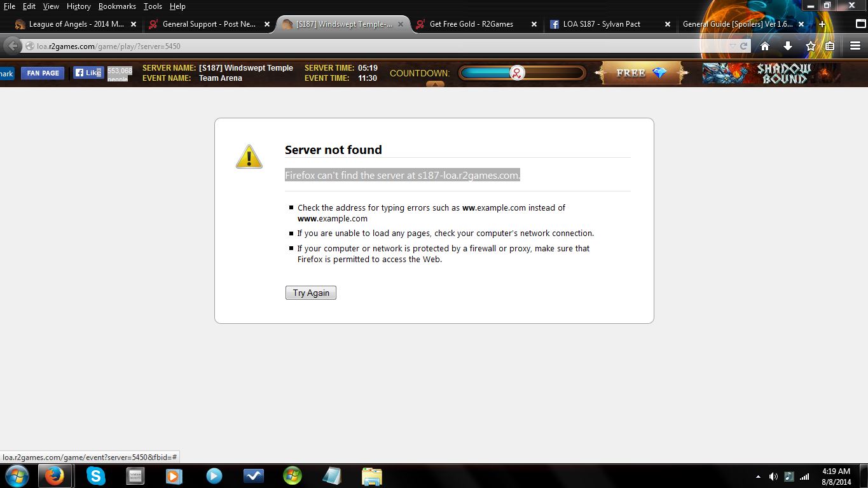This screenshot has width=868, height=488.
Task: Open Skype from the taskbar
Action: (x=95, y=475)
